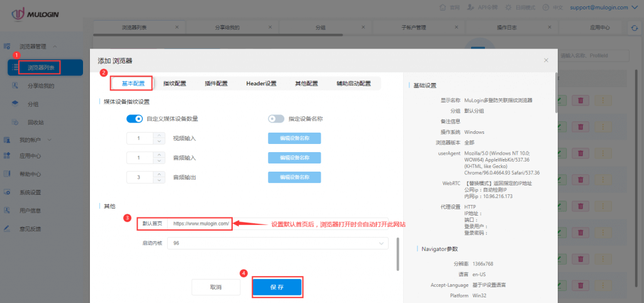Image resolution: width=644 pixels, height=303 pixels.
Task: Close the 子帐户管理 page tab
Action: [x=457, y=27]
